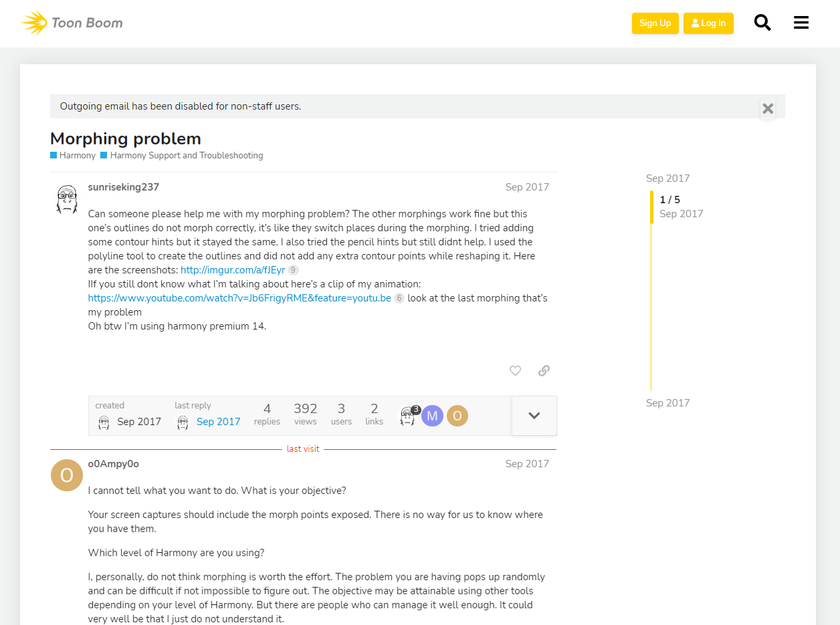Copy link to sunriseking237's post

pos(544,370)
